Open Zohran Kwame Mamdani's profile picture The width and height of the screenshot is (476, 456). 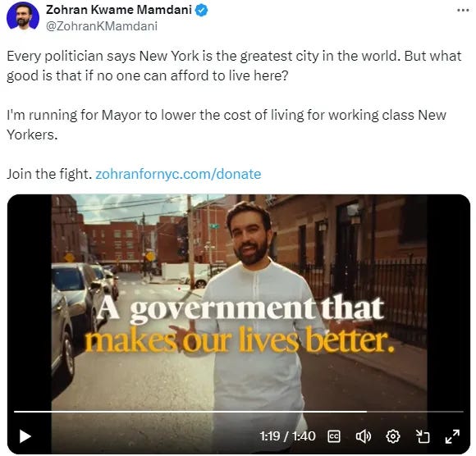(x=23, y=17)
